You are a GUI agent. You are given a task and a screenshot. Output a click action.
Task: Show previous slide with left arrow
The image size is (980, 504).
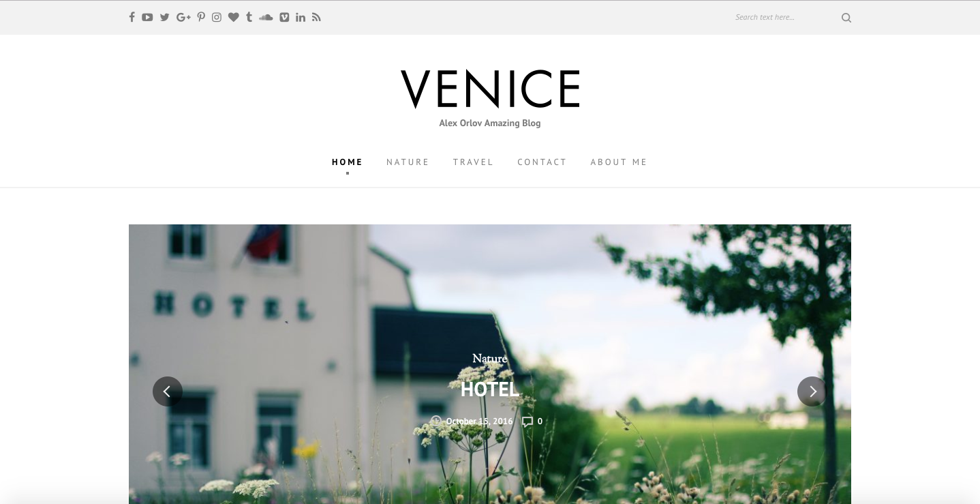168,391
